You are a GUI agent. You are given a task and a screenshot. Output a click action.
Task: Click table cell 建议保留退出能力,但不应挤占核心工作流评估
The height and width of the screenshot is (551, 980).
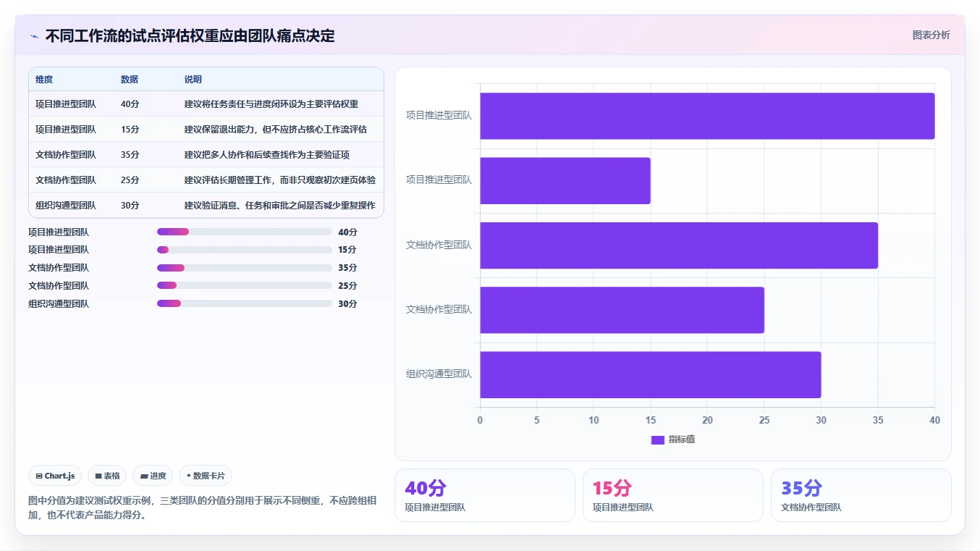coord(276,130)
